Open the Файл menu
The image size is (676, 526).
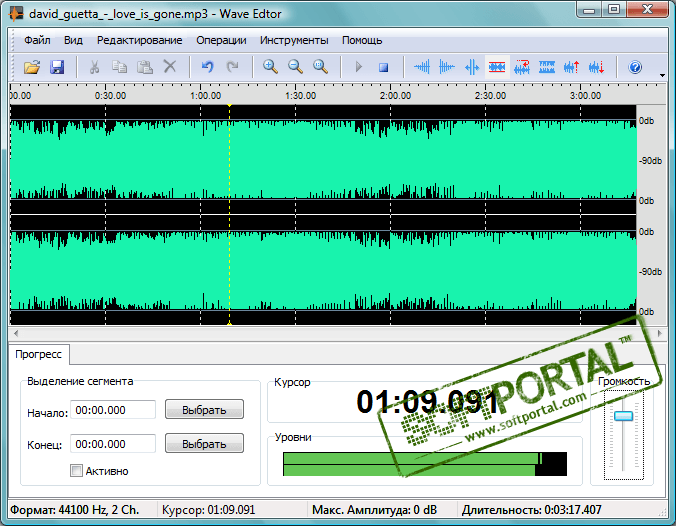(37, 41)
